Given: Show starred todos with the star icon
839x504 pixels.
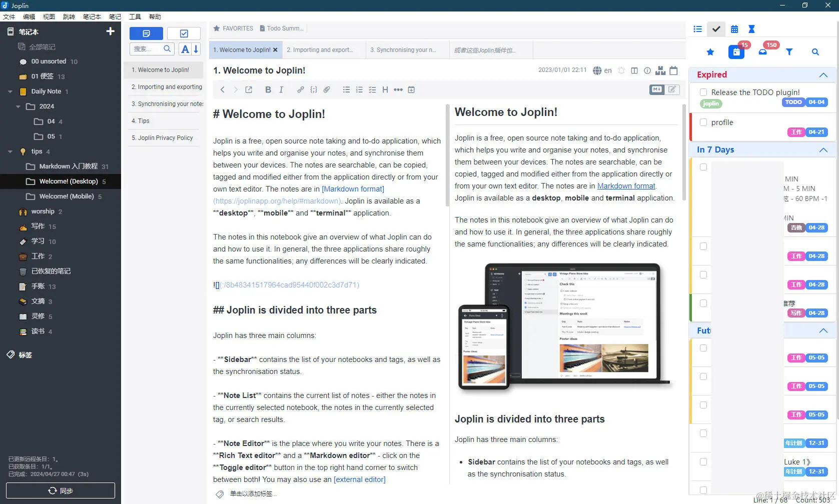Looking at the screenshot, I should [710, 52].
